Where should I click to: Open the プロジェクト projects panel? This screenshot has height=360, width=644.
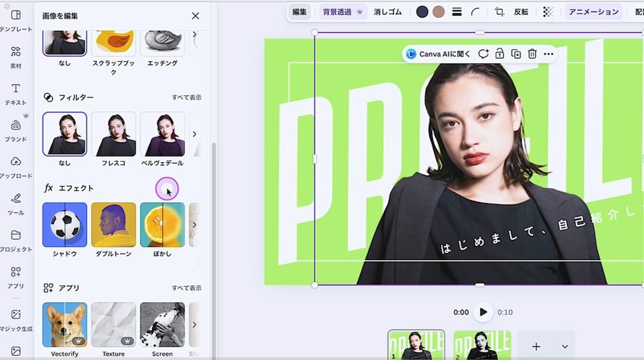point(16,240)
